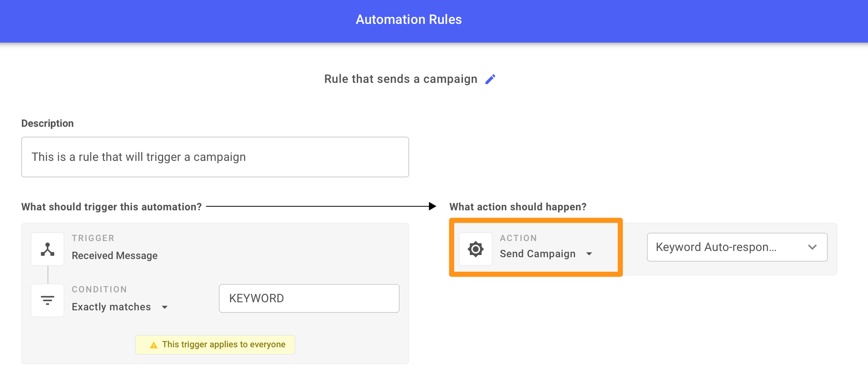Screen dimensions: 868x384
Task: Select the Send Campaign action text
Action: [538, 254]
